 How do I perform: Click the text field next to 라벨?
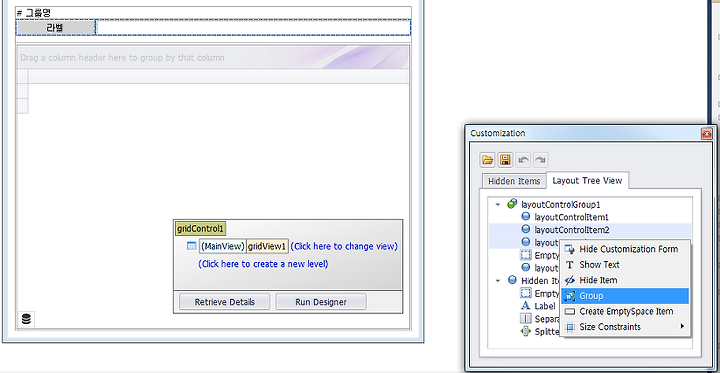(x=253, y=28)
